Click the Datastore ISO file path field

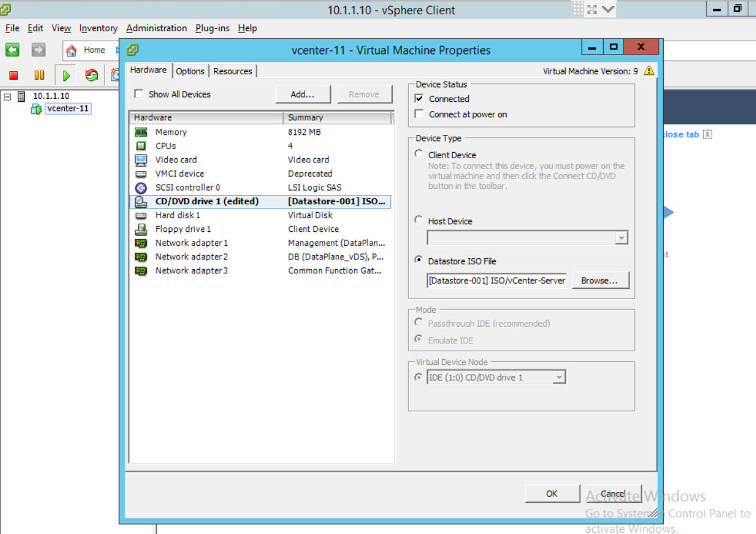click(x=496, y=280)
